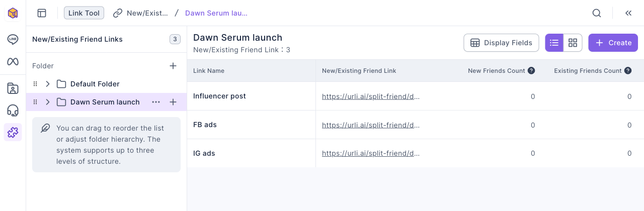This screenshot has height=211, width=644.
Task: Open more options for Dawn Serum launch
Action: click(x=156, y=102)
